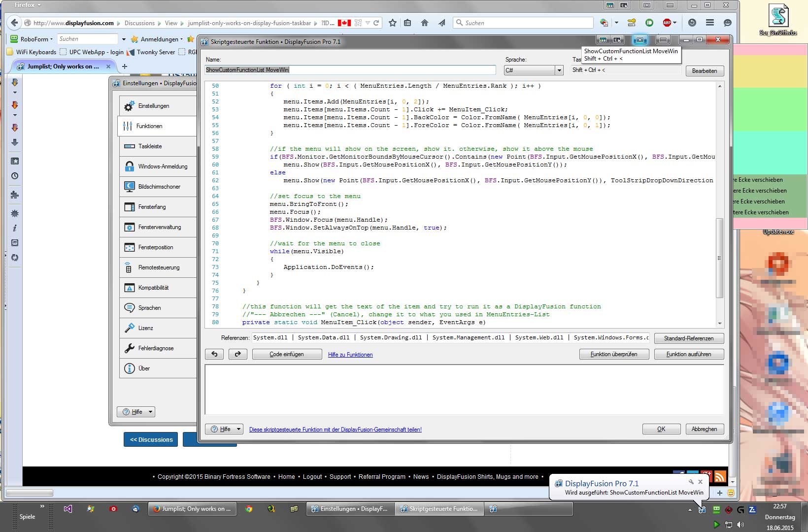
Task: Open Visual Studio from the taskbar
Action: click(68, 509)
